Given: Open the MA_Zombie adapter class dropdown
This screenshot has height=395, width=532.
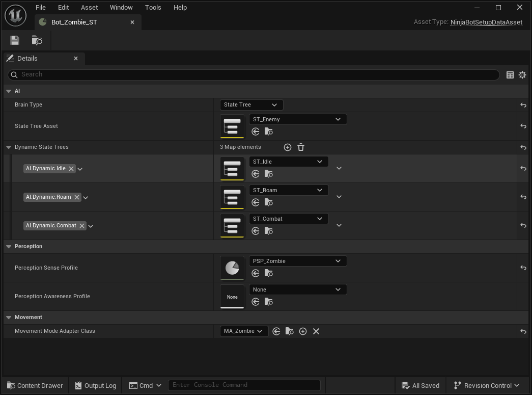Looking at the screenshot, I should point(244,331).
